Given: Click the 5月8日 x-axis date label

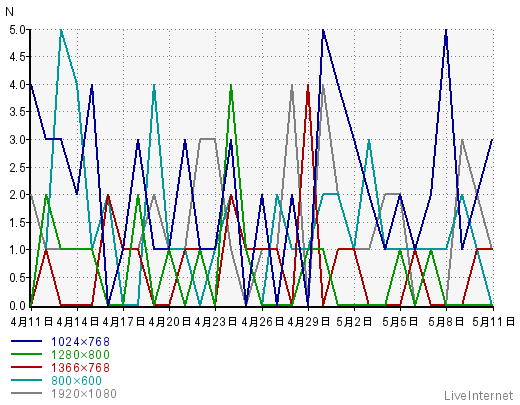Looking at the screenshot, I should point(446,322).
